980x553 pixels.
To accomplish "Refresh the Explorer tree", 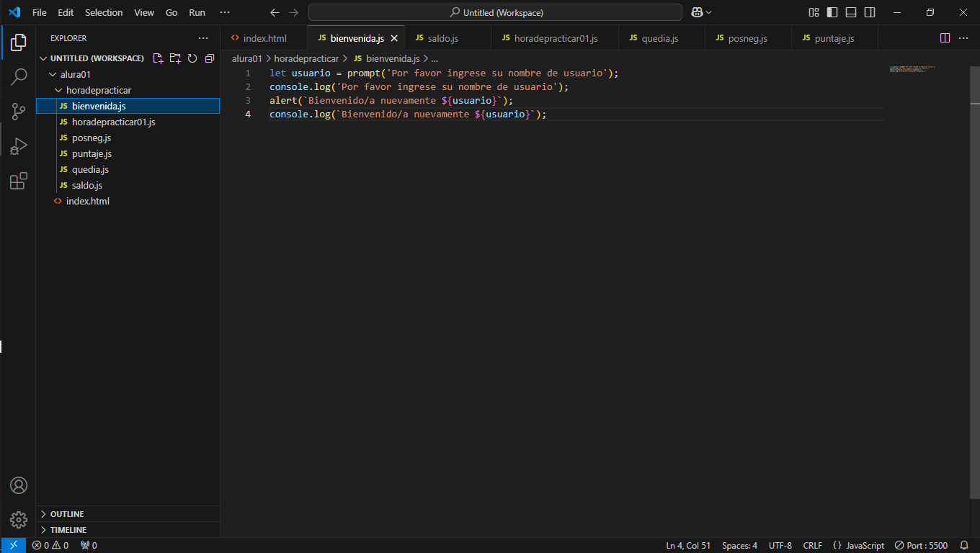I will pos(192,58).
